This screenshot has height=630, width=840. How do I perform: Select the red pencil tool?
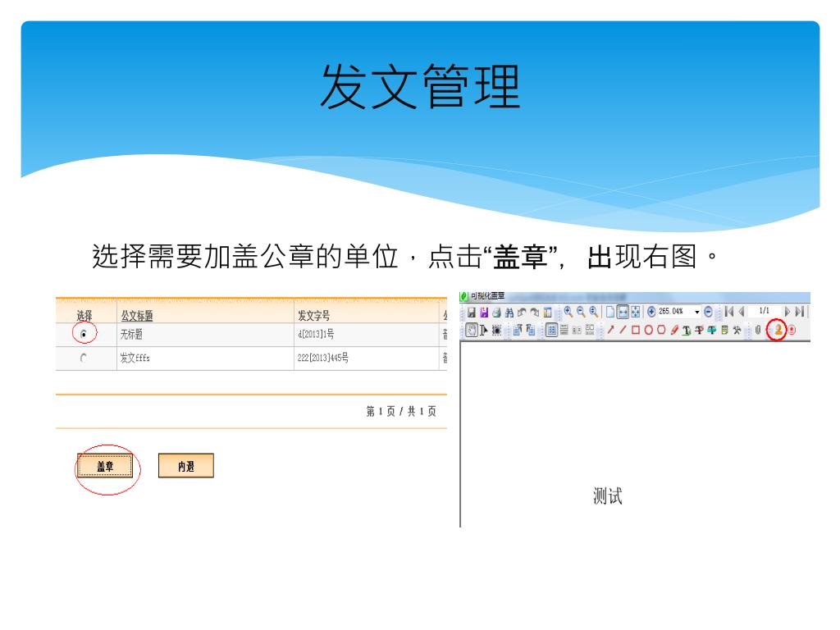(674, 330)
